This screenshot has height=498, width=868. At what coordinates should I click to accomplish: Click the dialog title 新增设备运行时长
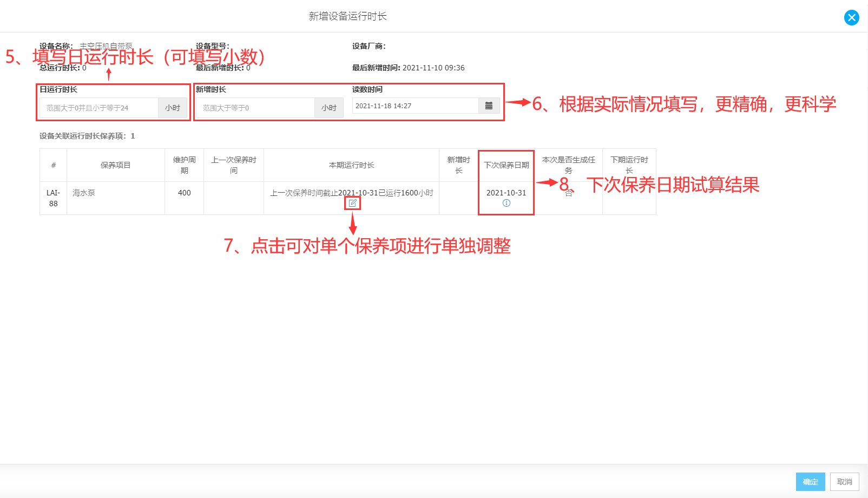[347, 16]
